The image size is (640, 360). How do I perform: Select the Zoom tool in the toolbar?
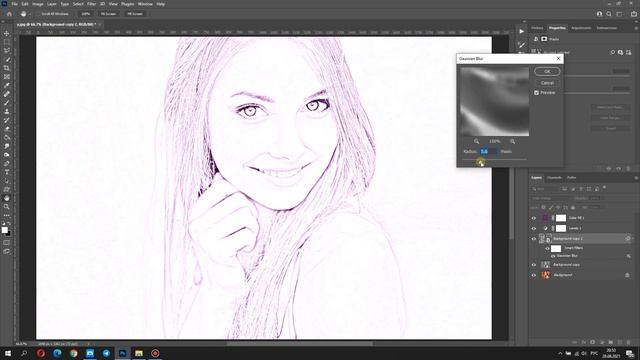(7, 207)
